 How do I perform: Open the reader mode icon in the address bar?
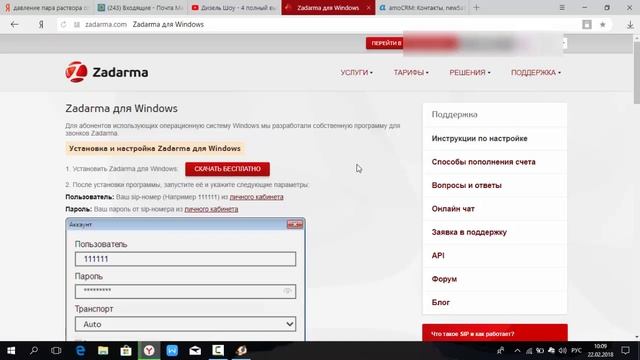[587, 24]
